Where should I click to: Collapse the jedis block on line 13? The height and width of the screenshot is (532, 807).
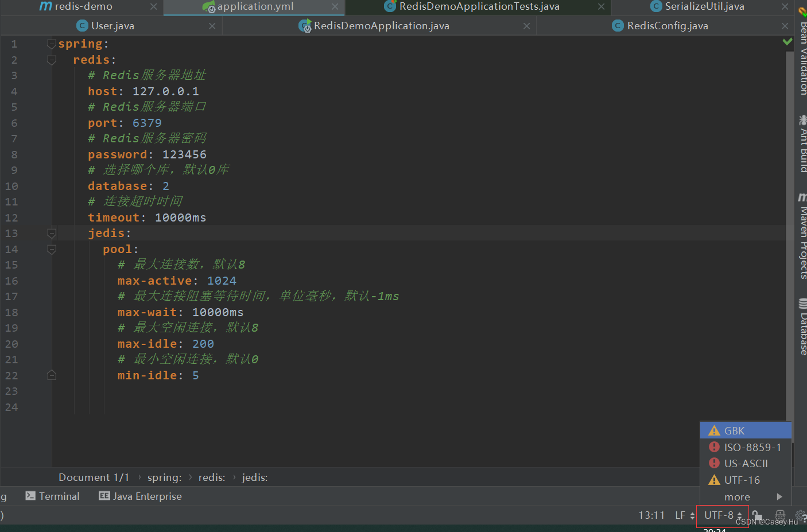[51, 233]
